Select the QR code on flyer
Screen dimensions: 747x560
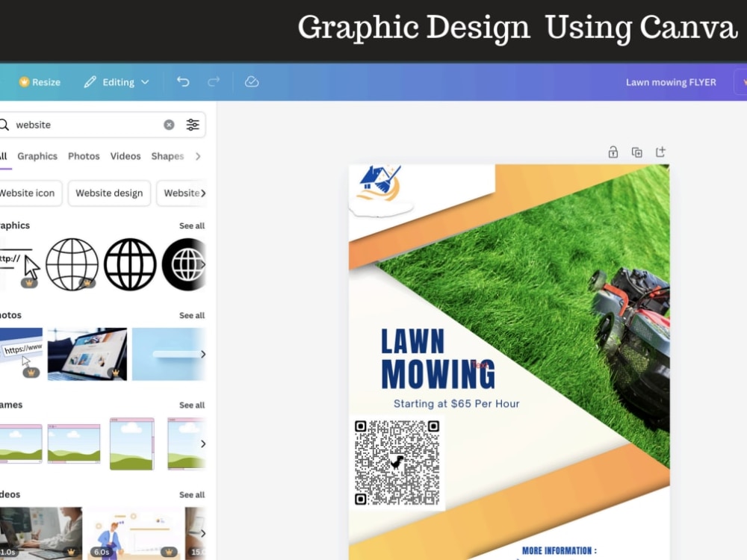(397, 463)
